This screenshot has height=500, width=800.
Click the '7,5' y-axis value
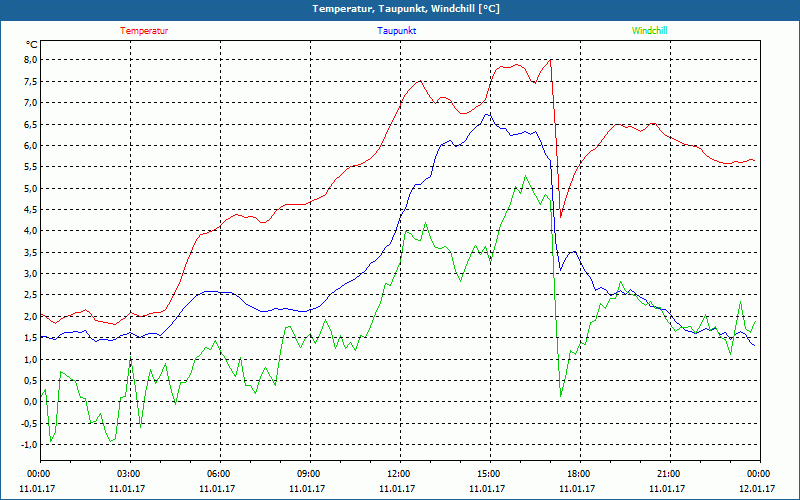(x=31, y=81)
